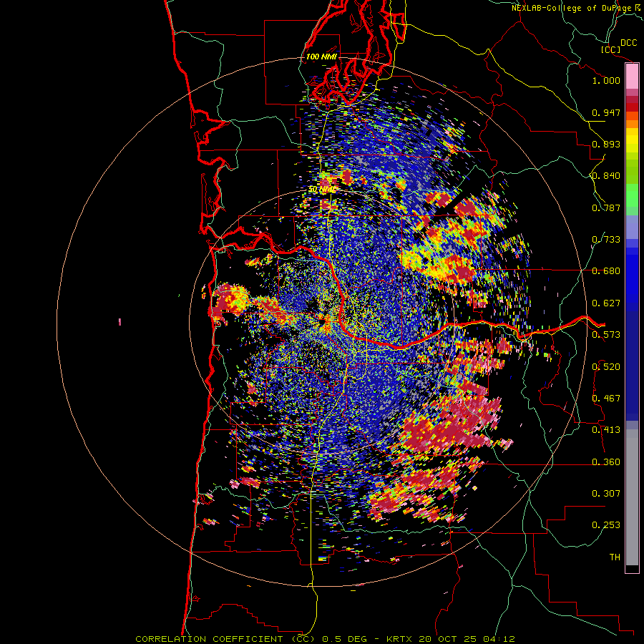Click the 0.467 scale value
The image size is (644, 644).
click(606, 399)
